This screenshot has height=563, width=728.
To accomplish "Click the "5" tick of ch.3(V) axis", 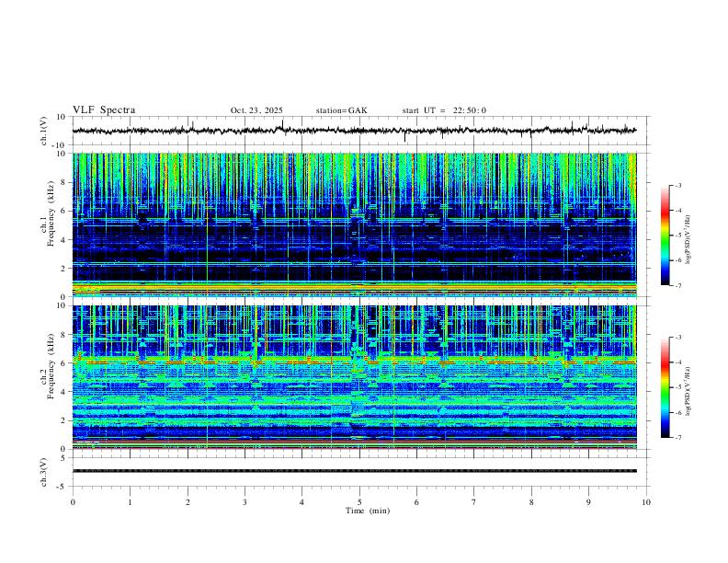I will pos(64,457).
